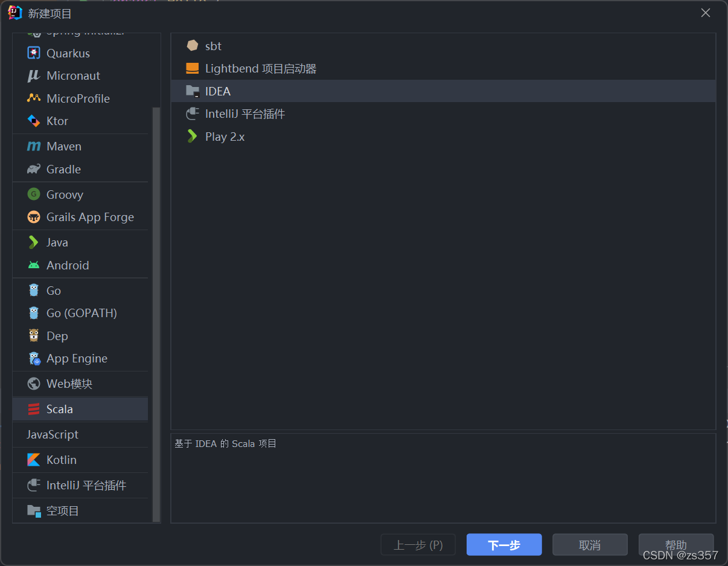Select the Dep entry text

[x=57, y=336]
